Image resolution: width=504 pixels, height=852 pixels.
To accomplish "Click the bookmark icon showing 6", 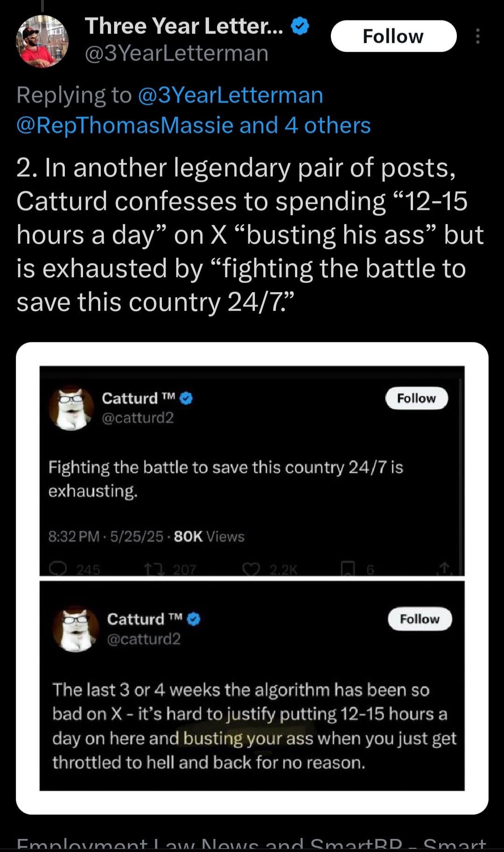I will pos(347,569).
